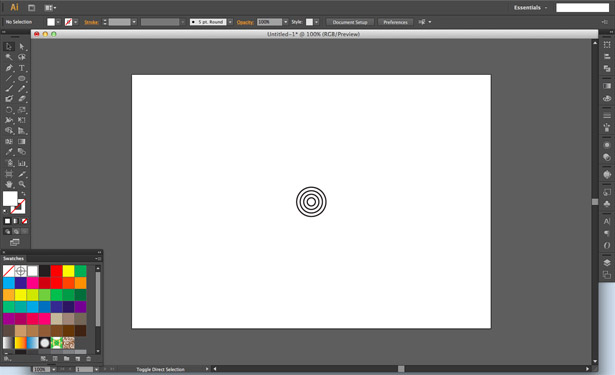The image size is (615, 375).
Task: Select the Line Segment tool
Action: tap(9, 78)
